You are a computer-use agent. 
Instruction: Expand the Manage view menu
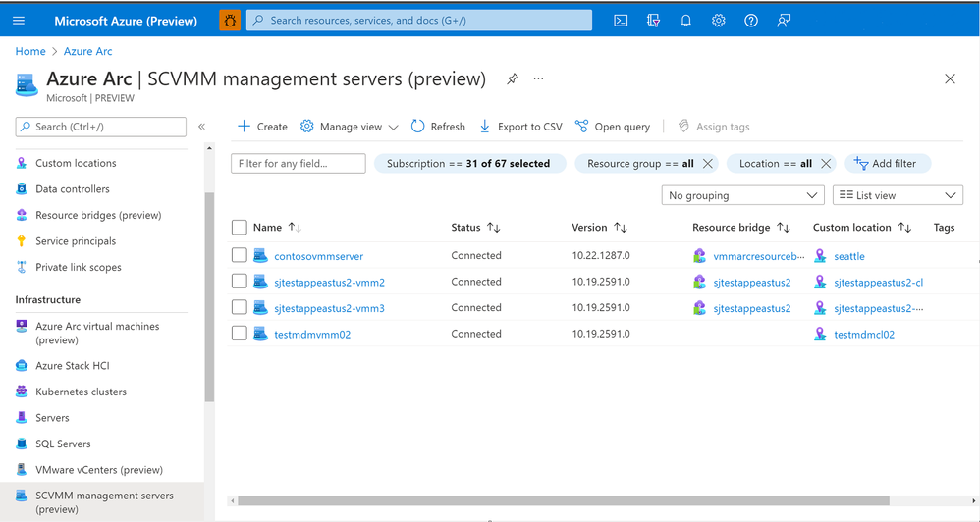point(350,127)
